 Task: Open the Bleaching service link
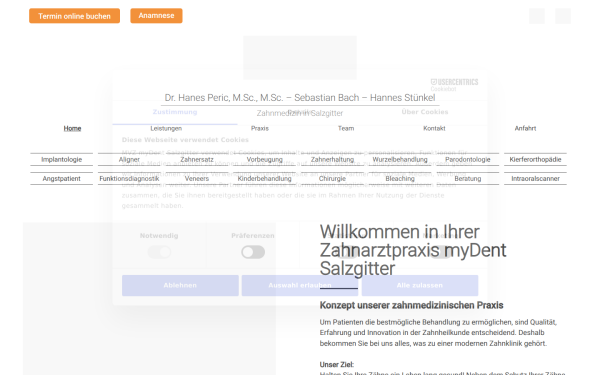(x=400, y=179)
